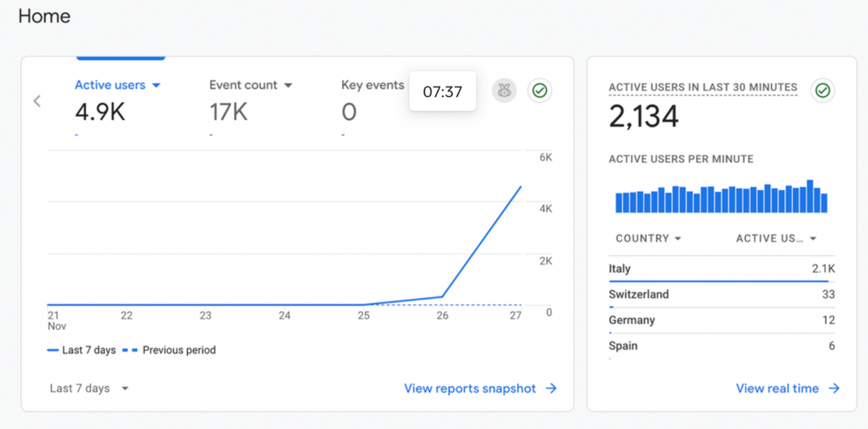The image size is (868, 429).
Task: Click arrow next to View reports snapshot
Action: 551,388
